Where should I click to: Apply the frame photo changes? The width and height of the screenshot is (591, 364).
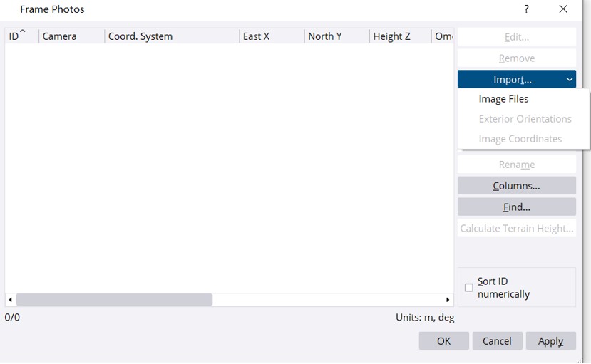[x=550, y=341]
